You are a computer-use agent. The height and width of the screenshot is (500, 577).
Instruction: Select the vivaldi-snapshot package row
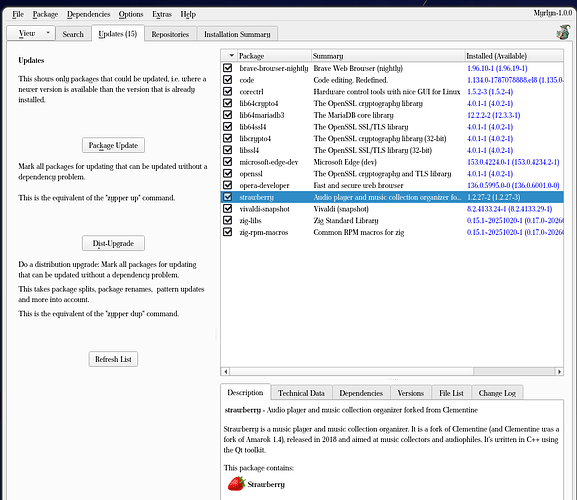(x=392, y=209)
